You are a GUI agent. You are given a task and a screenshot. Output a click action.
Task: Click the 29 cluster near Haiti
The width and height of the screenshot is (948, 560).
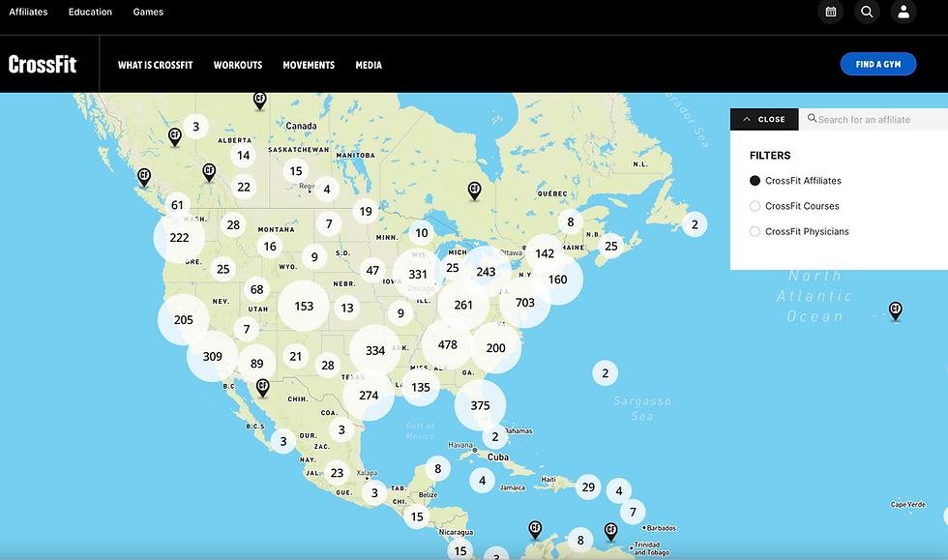click(x=588, y=486)
